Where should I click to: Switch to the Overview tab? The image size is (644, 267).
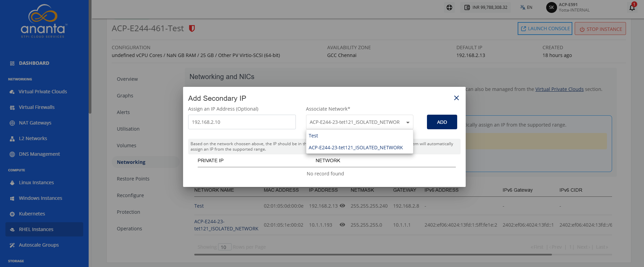(x=127, y=79)
